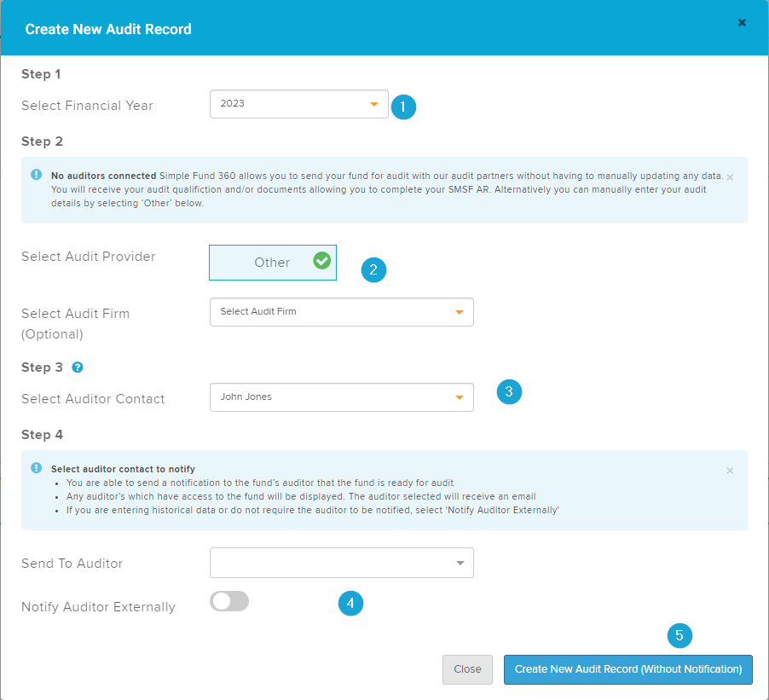Dismiss the 'Select auditor contact to notify' banner

coord(730,470)
